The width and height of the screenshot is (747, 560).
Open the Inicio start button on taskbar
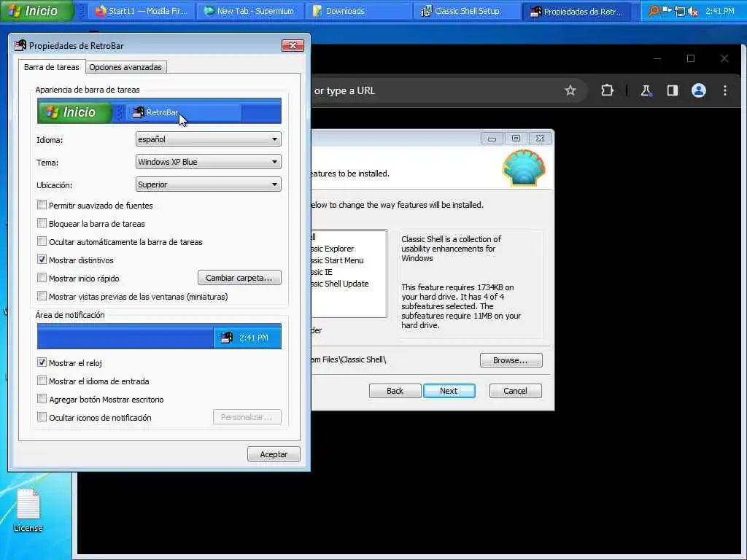point(36,10)
